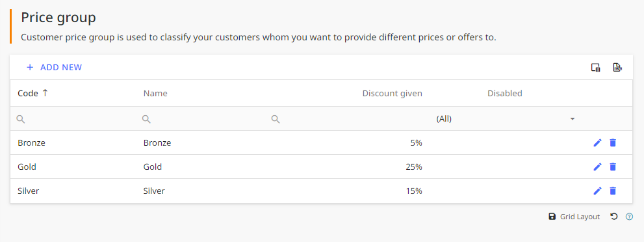Save Grid Layout

point(574,217)
